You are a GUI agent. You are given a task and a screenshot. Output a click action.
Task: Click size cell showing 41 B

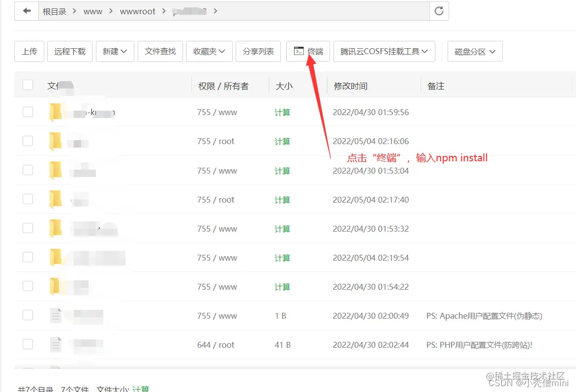(x=282, y=345)
